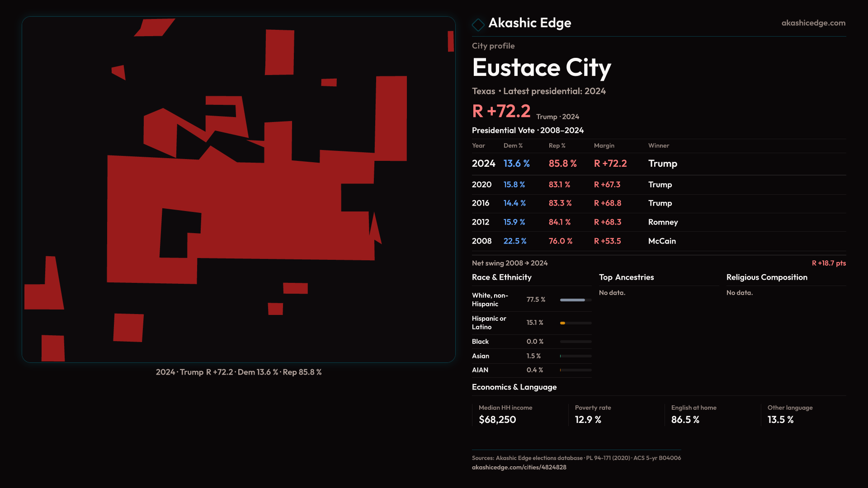
Task: Click the Dem % column header
Action: point(513,145)
